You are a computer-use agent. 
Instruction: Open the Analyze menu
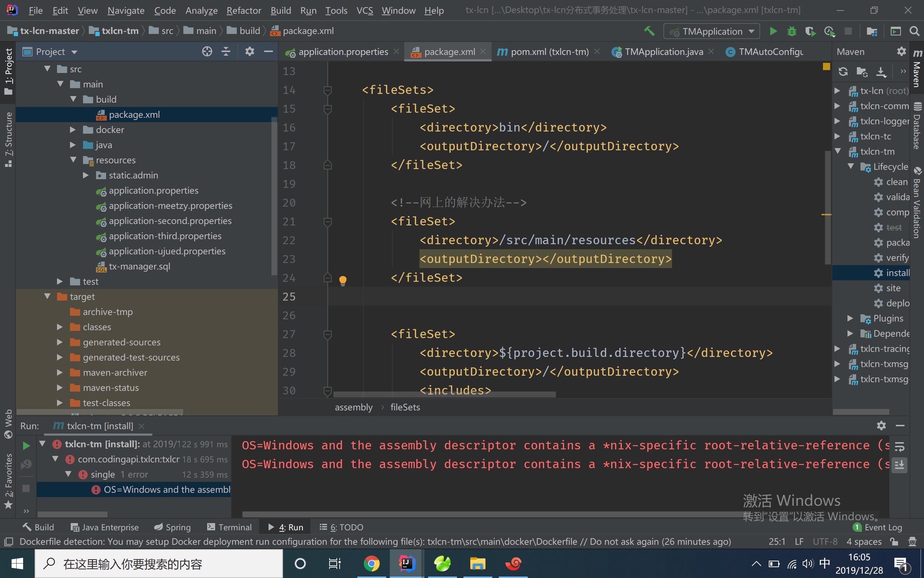tap(201, 10)
